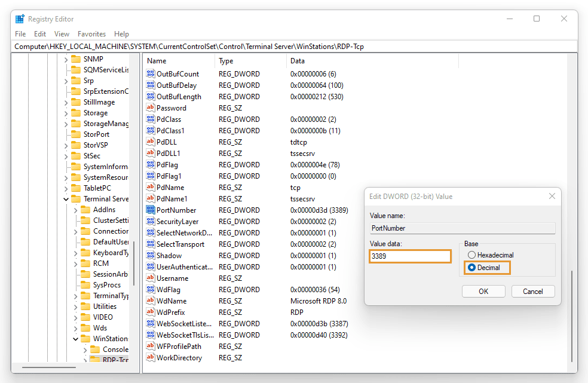The width and height of the screenshot is (588, 383).
Task: Click the Shadow DWORD value icon
Action: (151, 255)
